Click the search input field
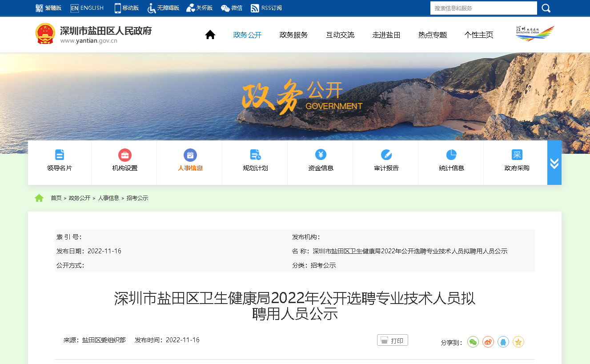 click(483, 8)
